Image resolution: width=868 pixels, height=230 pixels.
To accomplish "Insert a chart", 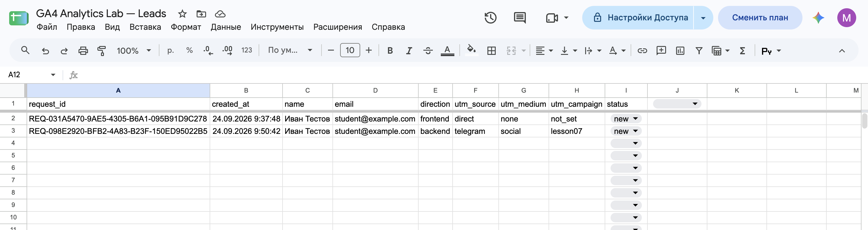I will pos(680,50).
